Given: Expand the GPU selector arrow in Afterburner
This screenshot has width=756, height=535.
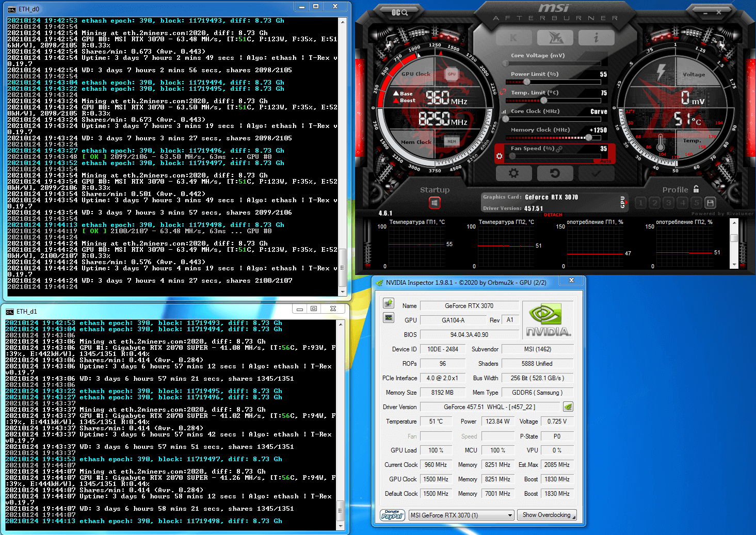Looking at the screenshot, I should click(622, 202).
